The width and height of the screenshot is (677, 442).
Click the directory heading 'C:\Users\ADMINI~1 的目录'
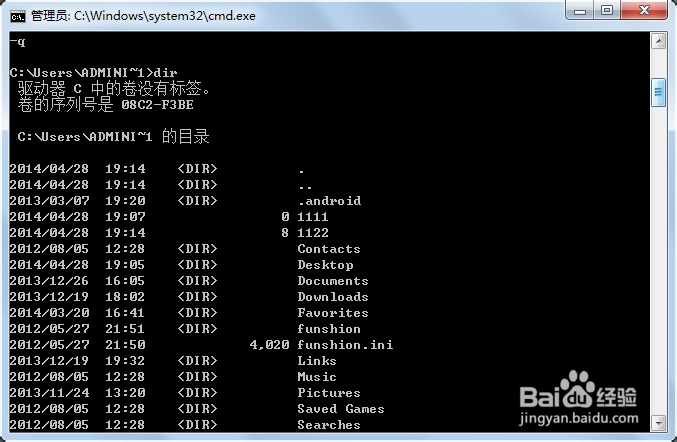point(113,136)
